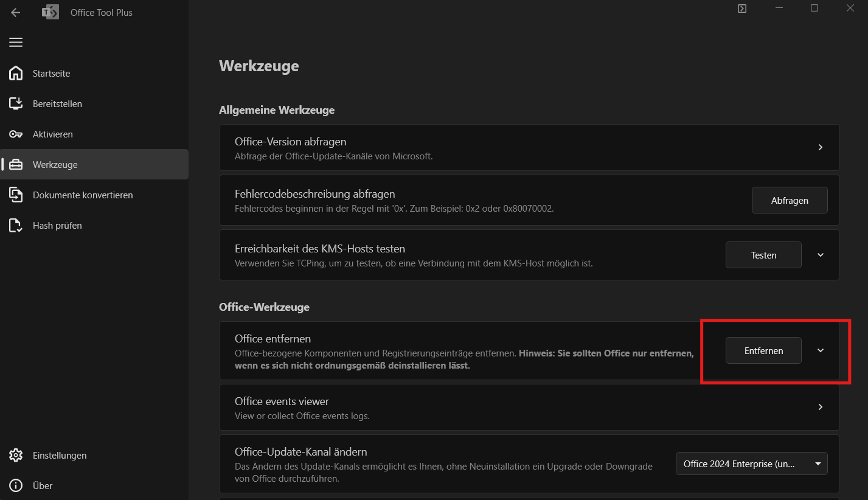Click the Entfernen button
This screenshot has width=868, height=500.
(763, 350)
